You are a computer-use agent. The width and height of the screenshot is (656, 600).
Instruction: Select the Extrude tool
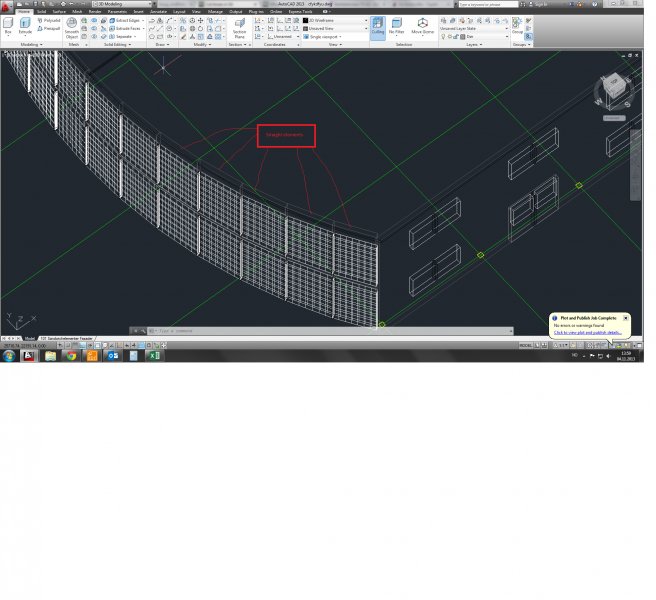[25, 26]
